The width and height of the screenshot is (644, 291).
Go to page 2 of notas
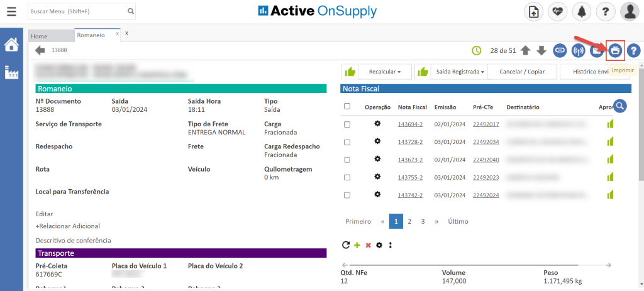pos(409,221)
